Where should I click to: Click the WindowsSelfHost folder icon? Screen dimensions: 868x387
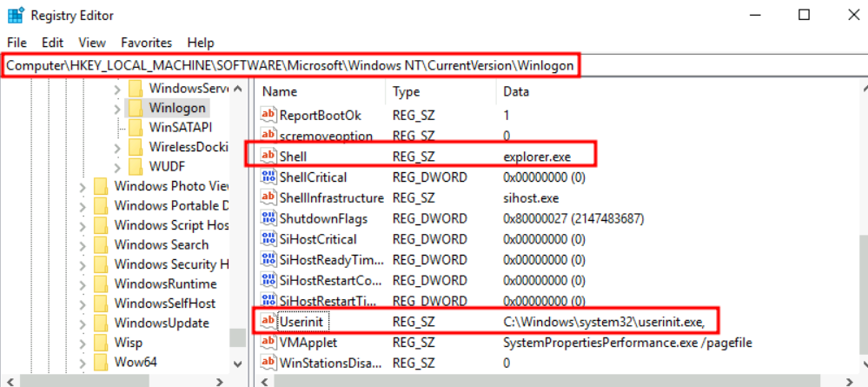coord(101,304)
